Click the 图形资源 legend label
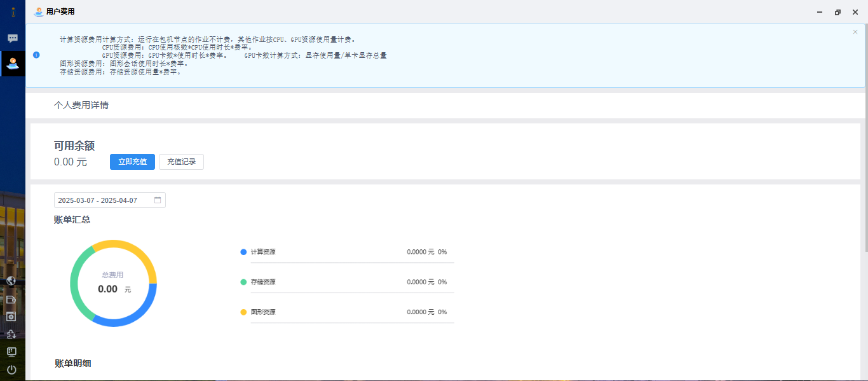This screenshot has width=868, height=381. (263, 312)
